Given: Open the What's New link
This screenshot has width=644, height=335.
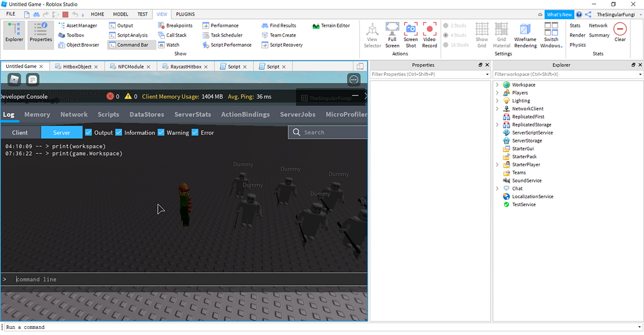Looking at the screenshot, I should coord(559,14).
